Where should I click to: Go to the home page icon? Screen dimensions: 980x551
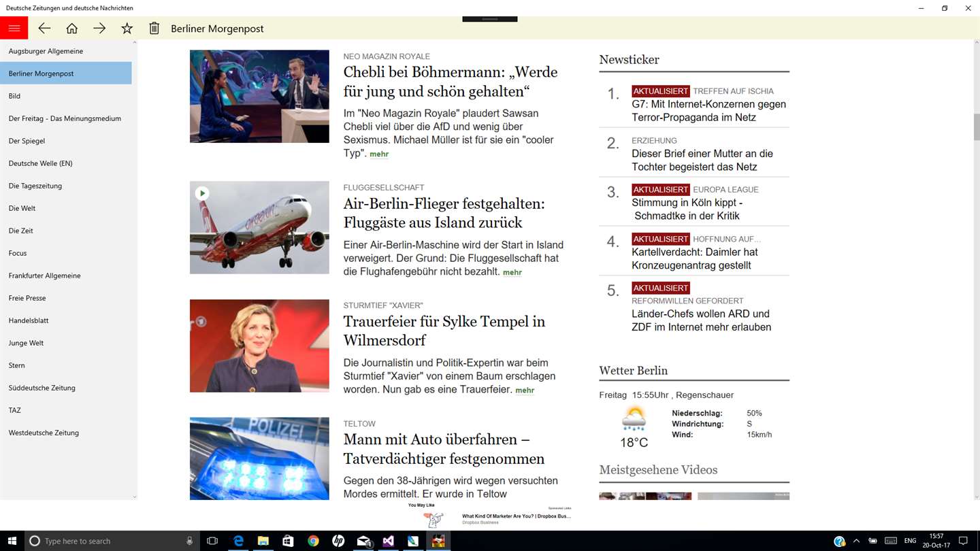tap(71, 28)
